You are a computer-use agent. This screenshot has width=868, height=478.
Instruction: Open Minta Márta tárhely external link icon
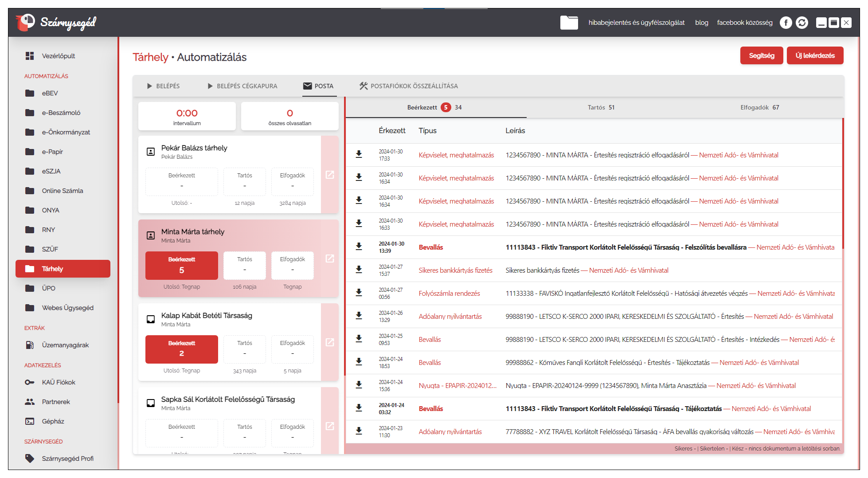point(330,259)
